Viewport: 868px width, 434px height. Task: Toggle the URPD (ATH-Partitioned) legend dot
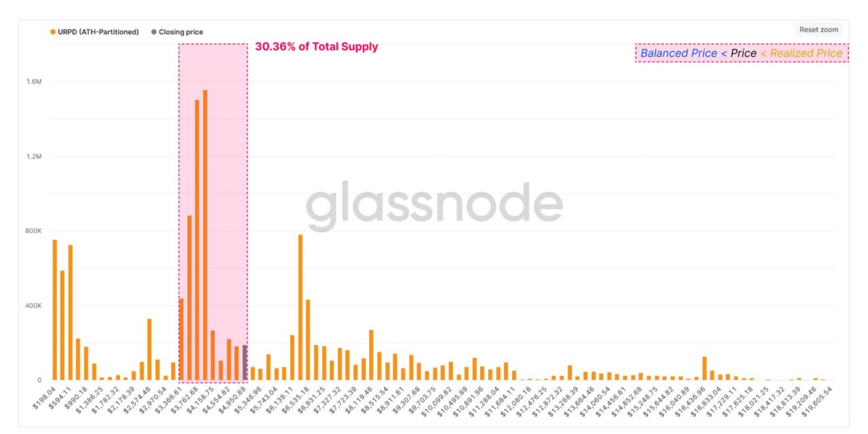click(x=51, y=31)
